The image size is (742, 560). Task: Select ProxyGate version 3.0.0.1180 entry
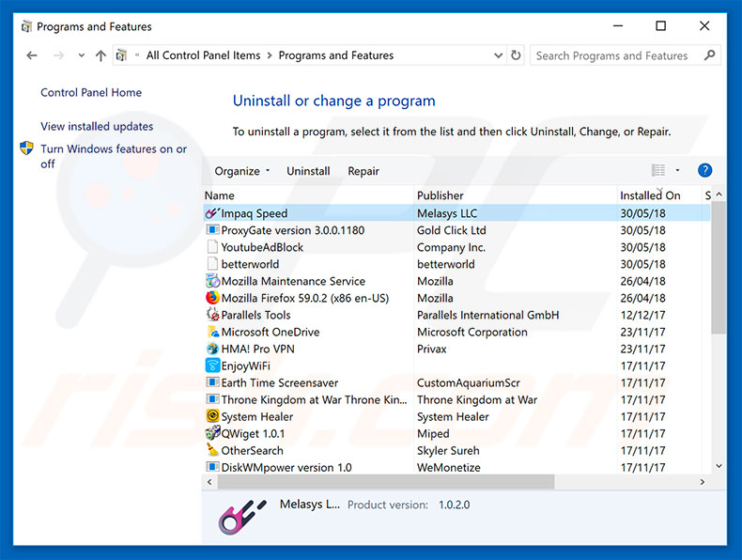pos(293,230)
